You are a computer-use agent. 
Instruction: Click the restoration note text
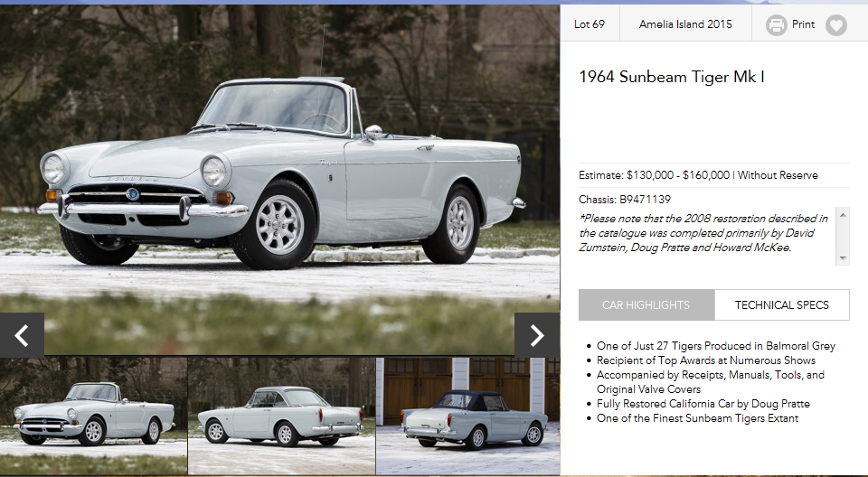[x=703, y=233]
